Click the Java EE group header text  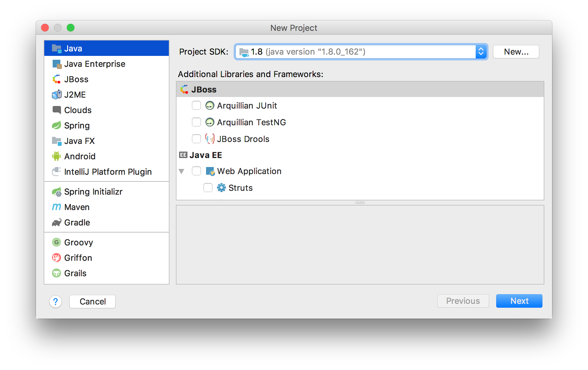(x=206, y=155)
